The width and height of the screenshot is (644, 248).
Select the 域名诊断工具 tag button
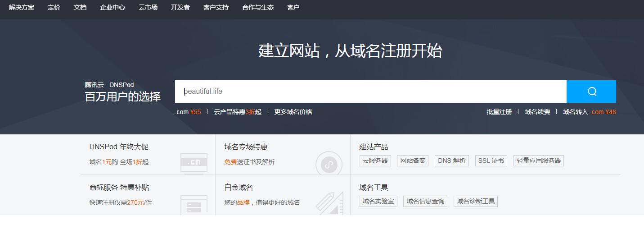click(476, 201)
